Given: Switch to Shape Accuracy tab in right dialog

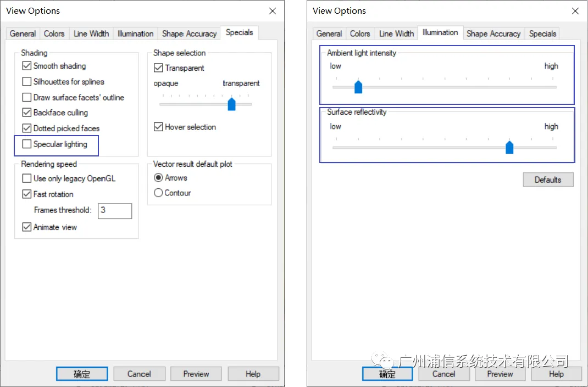Looking at the screenshot, I should 493,33.
